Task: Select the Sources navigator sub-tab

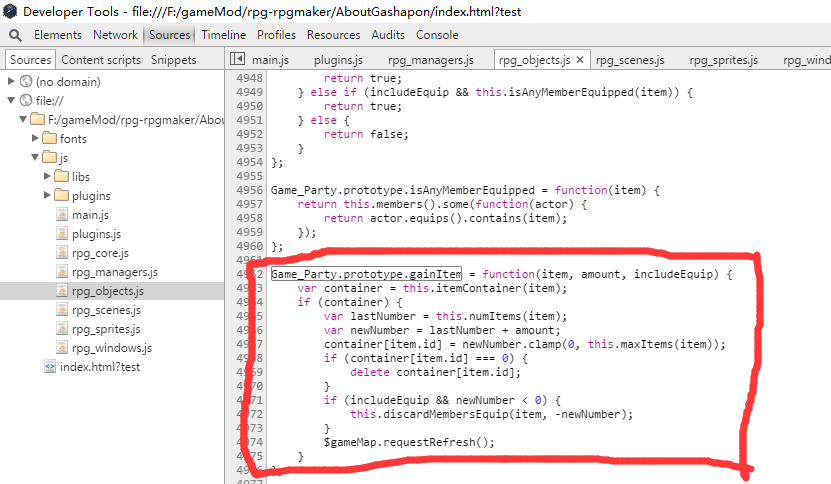Action: tap(30, 59)
